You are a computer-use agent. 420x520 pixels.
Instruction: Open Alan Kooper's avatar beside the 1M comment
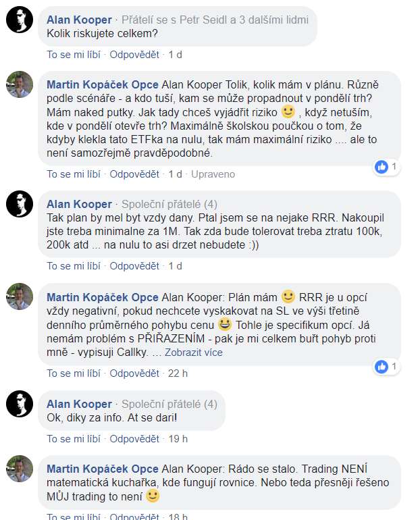pyautogui.click(x=20, y=204)
